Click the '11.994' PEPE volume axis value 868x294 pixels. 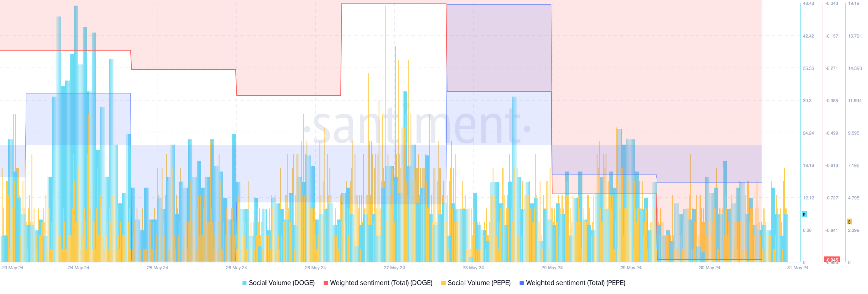pos(855,101)
